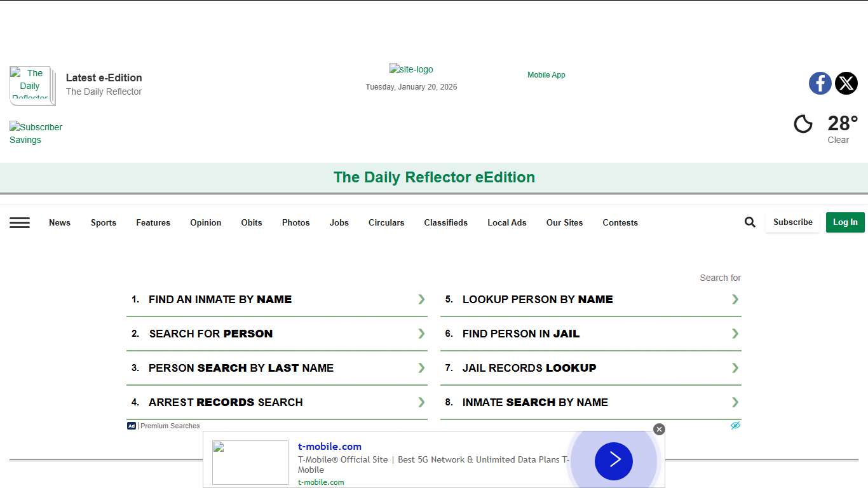The width and height of the screenshot is (868, 488).
Task: Expand the Find an Inmate by Name chevron
Action: click(x=421, y=299)
